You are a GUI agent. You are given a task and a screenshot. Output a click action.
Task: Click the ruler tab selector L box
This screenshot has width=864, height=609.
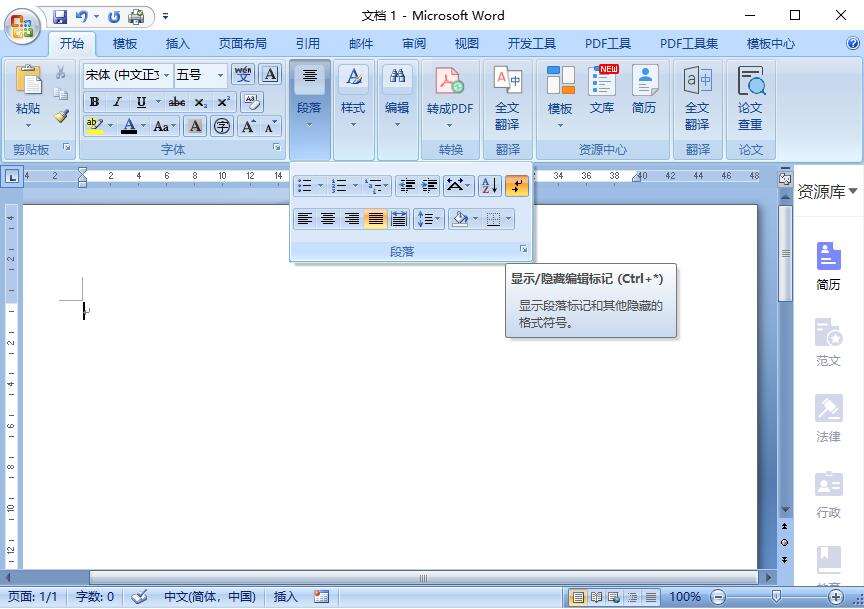(x=12, y=176)
